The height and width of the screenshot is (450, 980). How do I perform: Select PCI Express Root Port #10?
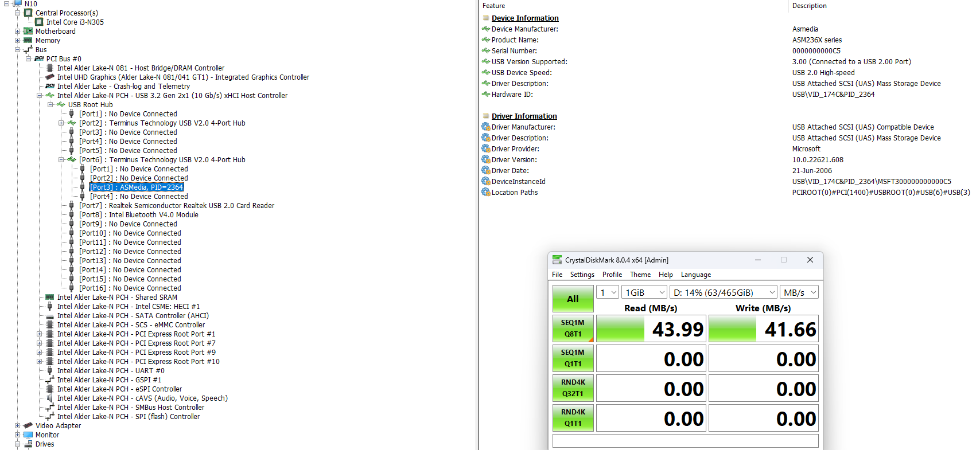click(138, 361)
